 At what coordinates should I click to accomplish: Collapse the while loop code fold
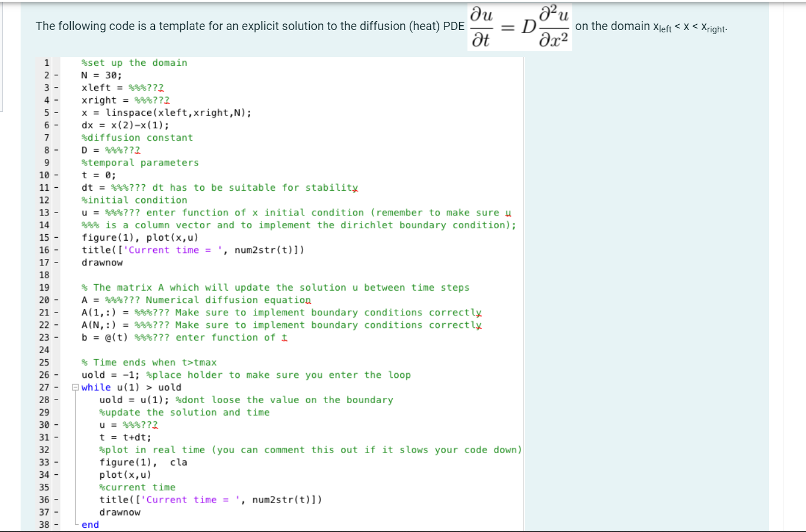(x=74, y=387)
